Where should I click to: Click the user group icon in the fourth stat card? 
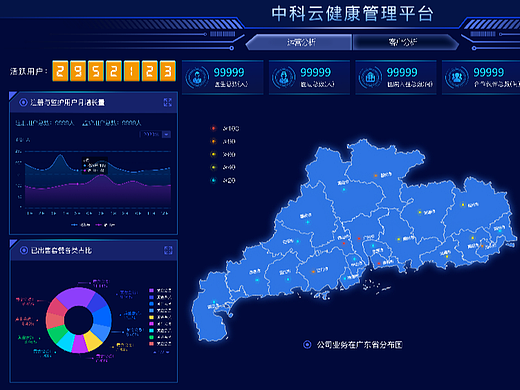456,77
